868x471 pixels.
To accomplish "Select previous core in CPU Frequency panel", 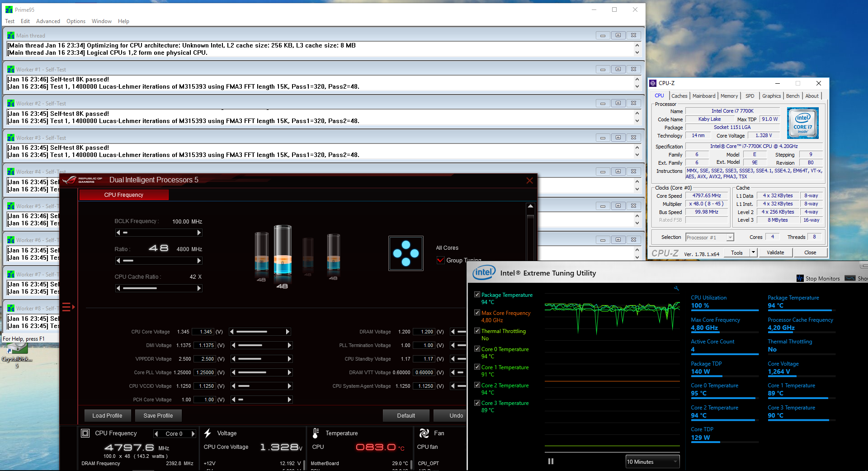I will pyautogui.click(x=156, y=434).
